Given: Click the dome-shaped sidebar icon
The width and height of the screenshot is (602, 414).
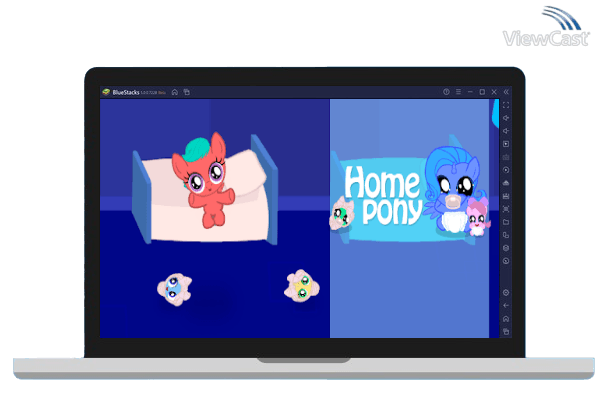Looking at the screenshot, I should (x=506, y=183).
